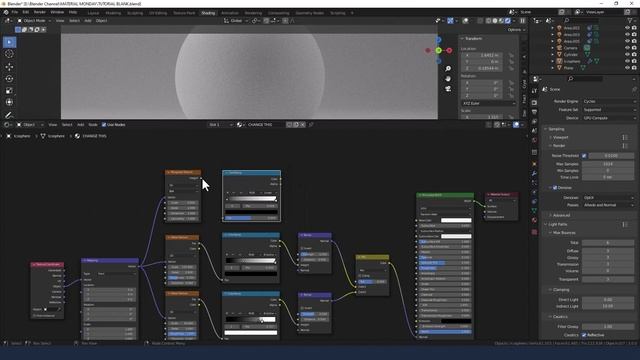640x360 pixels.
Task: Open Passes Albedo and Normal dropdown
Action: [x=609, y=205]
